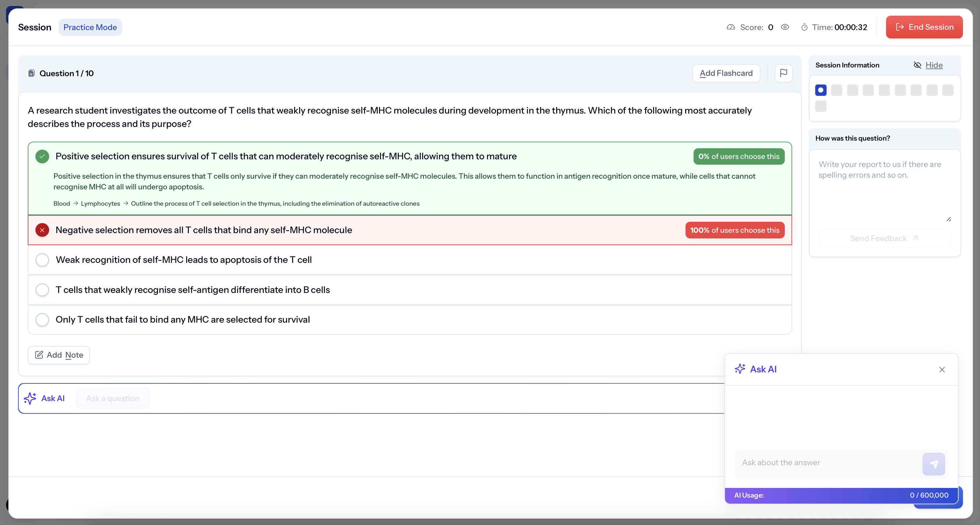
Task: Click the send arrow in Ask AI
Action: (x=933, y=464)
